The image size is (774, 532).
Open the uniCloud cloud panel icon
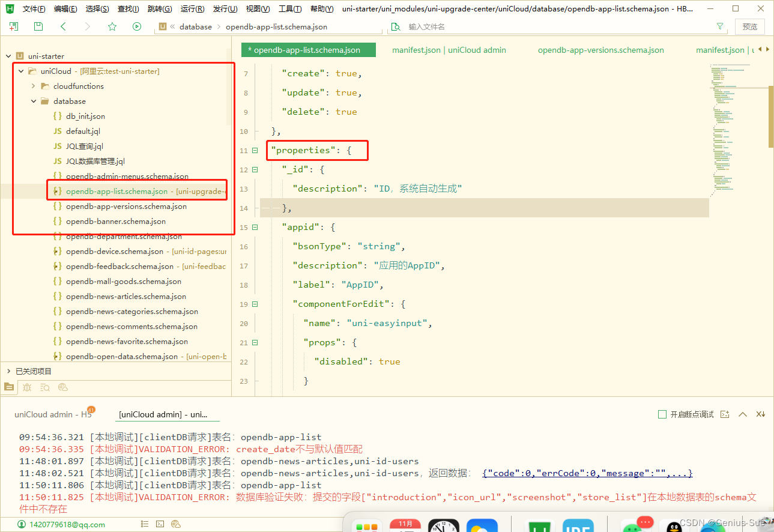[x=63, y=387]
